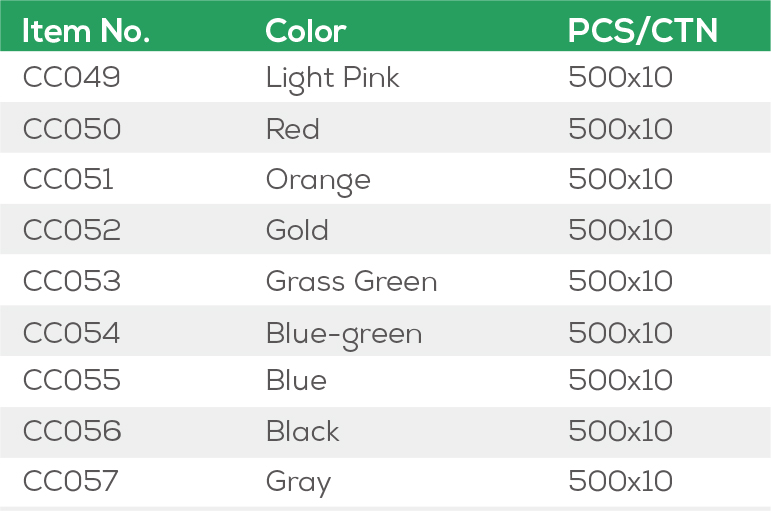Click the PCS/CTN column header
771x511 pixels.
643,31
